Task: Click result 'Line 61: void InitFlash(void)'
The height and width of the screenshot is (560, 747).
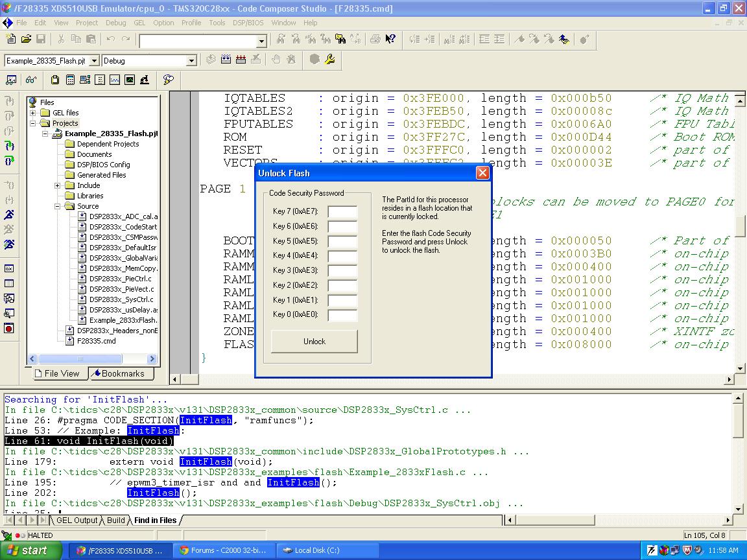Action: pos(89,441)
